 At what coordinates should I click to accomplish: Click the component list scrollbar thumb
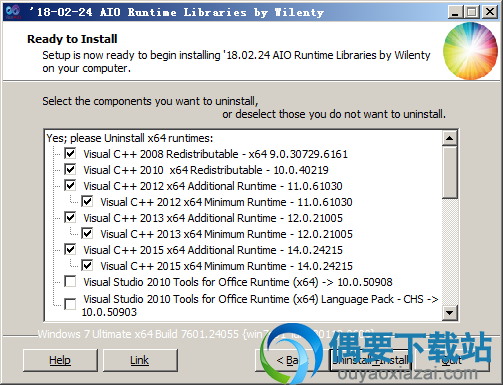coord(450,172)
